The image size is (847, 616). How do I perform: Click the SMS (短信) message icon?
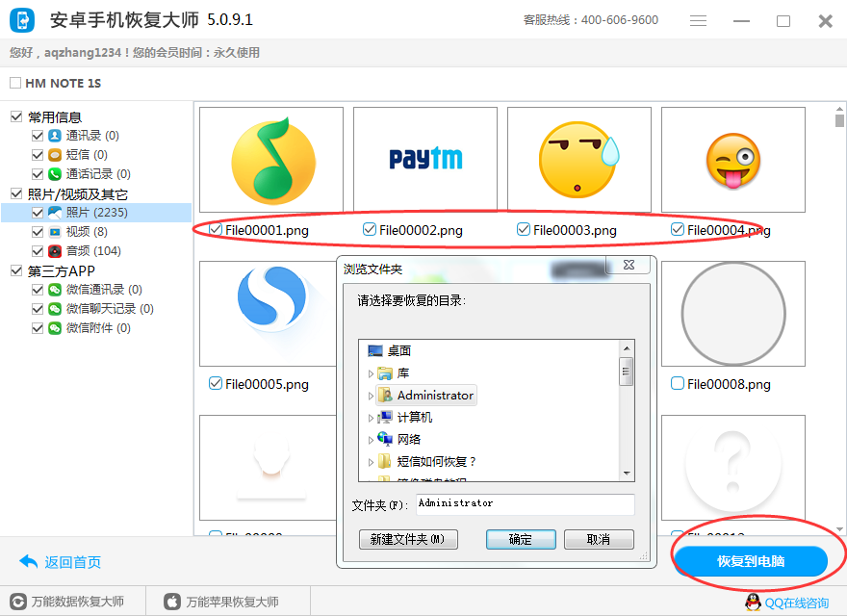pos(55,155)
